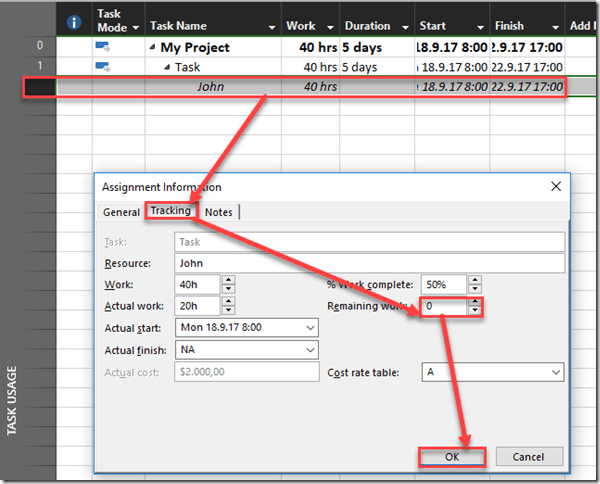Click the Task Name column header
This screenshot has height=484, width=600.
pyautogui.click(x=177, y=26)
